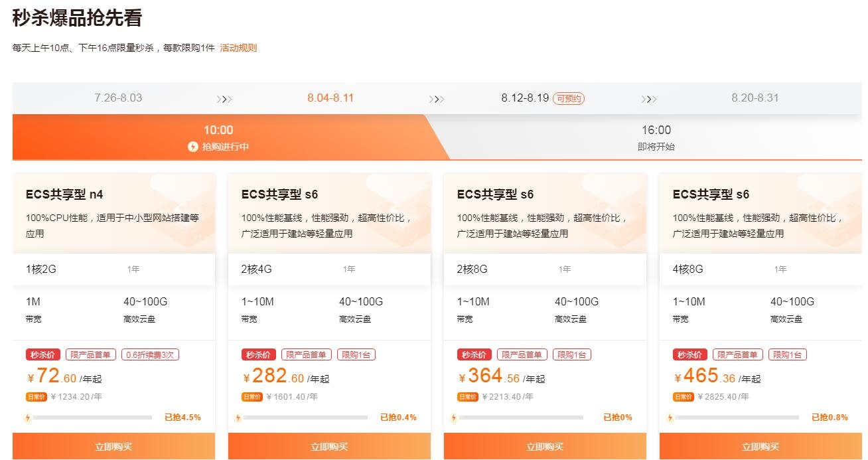Open the 1核2G configuration selector
The height and width of the screenshot is (460, 868).
tap(113, 269)
